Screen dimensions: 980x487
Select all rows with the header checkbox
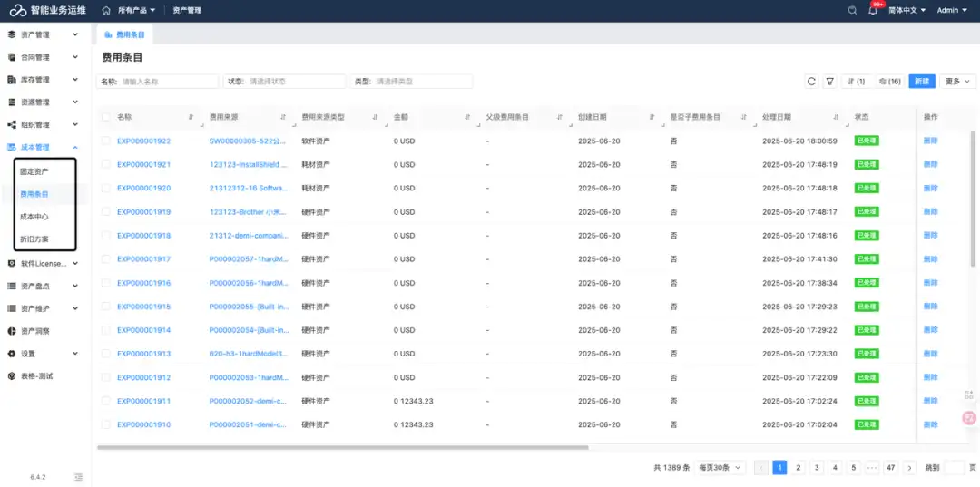point(105,117)
